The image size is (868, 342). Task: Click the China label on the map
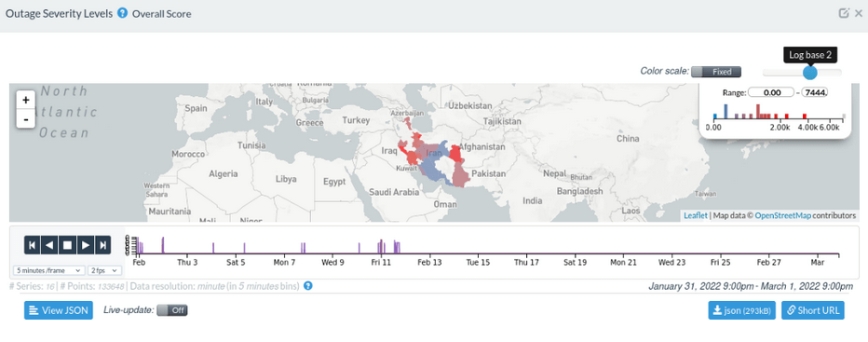click(628, 139)
